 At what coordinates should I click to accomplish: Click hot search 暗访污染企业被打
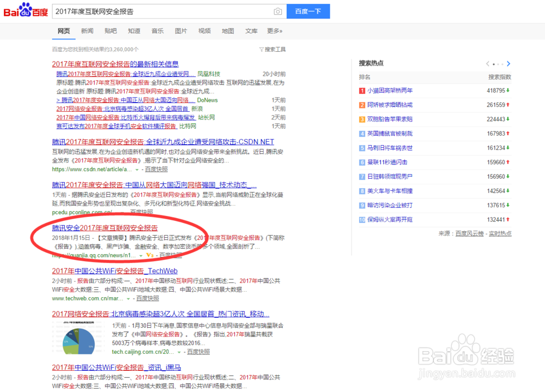(390, 206)
